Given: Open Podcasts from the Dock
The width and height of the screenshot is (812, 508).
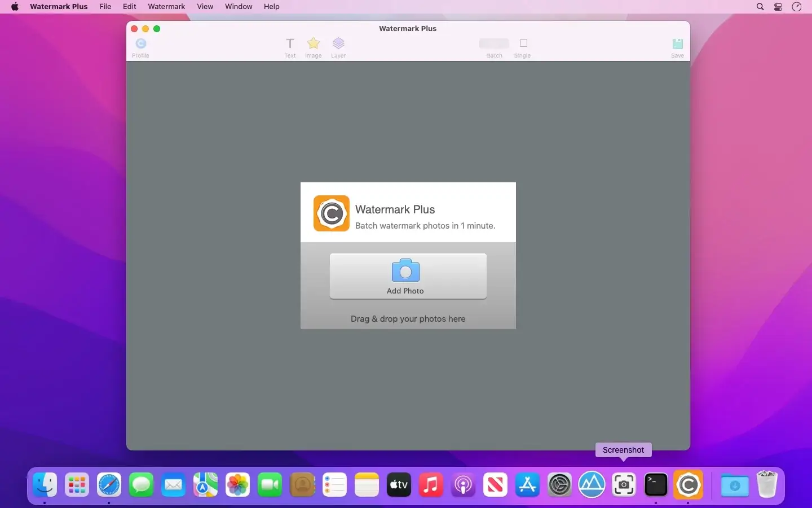Looking at the screenshot, I should pos(463,485).
